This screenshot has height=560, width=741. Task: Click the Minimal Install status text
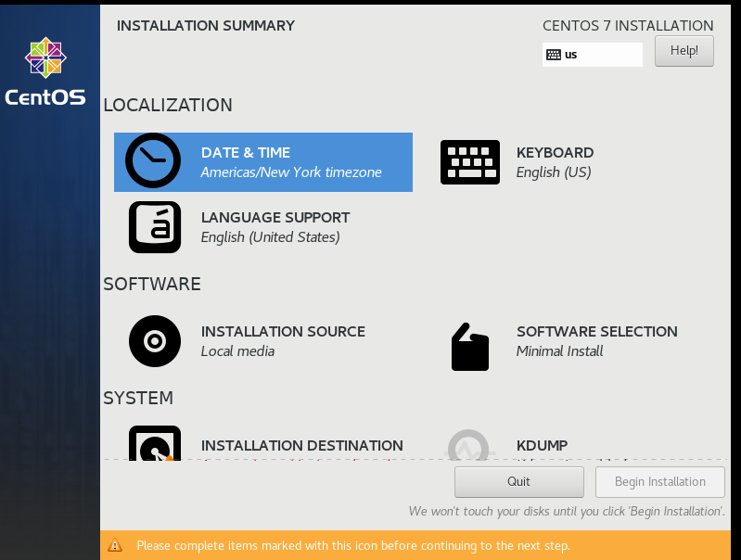coord(559,351)
